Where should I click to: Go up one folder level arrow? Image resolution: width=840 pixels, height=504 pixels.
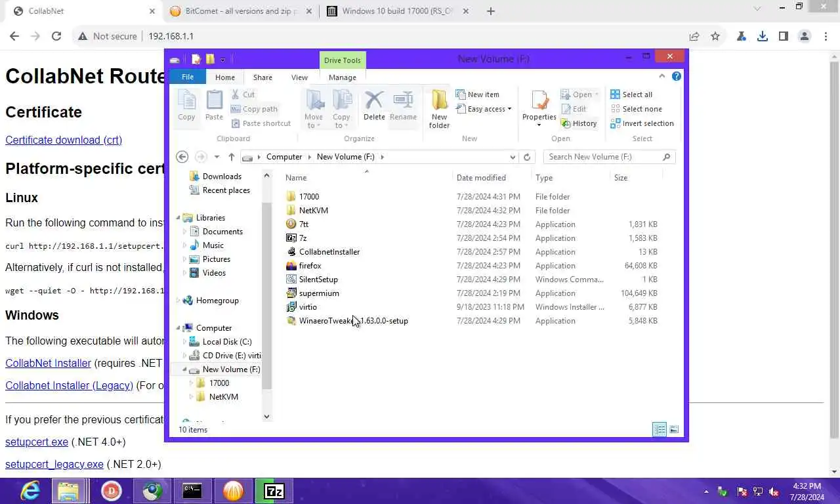coord(231,157)
